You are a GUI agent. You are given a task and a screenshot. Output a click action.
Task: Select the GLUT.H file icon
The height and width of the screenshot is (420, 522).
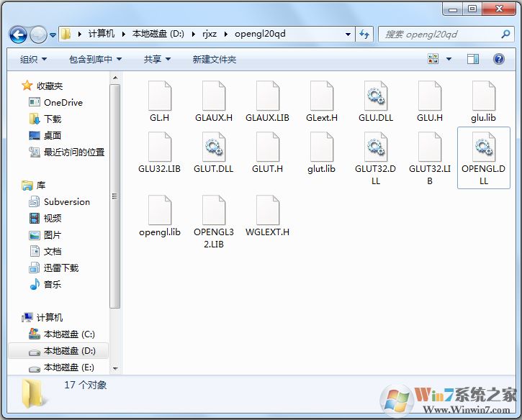pyautogui.click(x=268, y=147)
